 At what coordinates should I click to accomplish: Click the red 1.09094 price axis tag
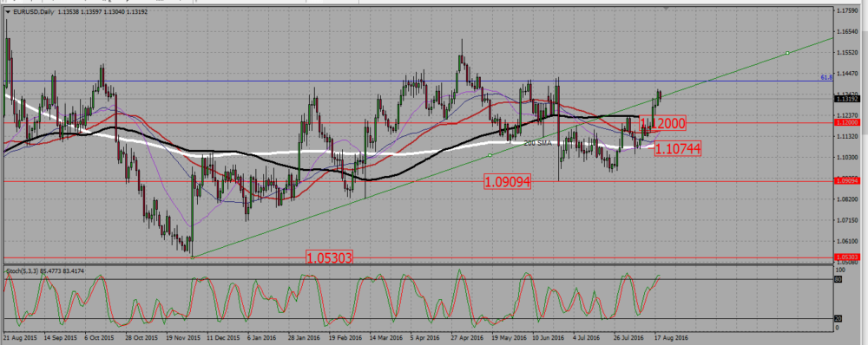847,181
